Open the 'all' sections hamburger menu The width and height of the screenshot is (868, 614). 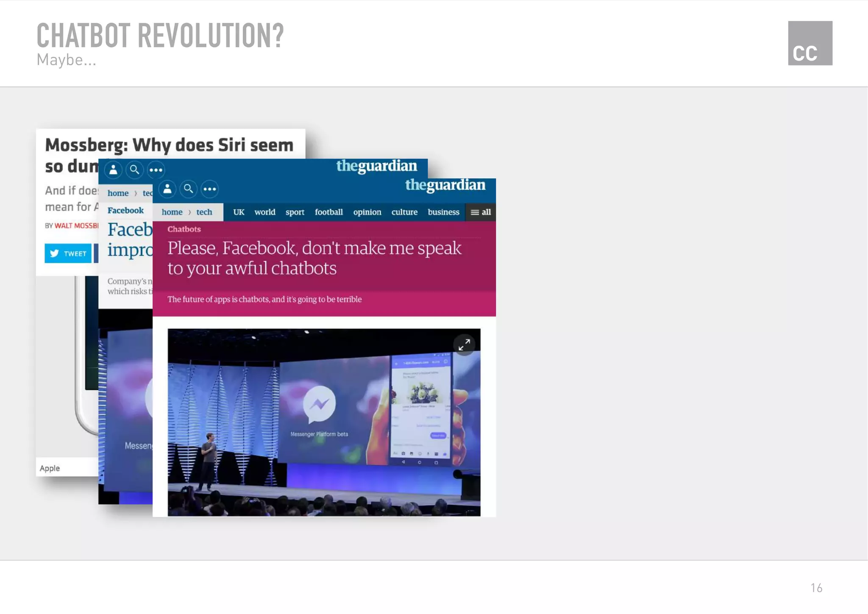[481, 212]
